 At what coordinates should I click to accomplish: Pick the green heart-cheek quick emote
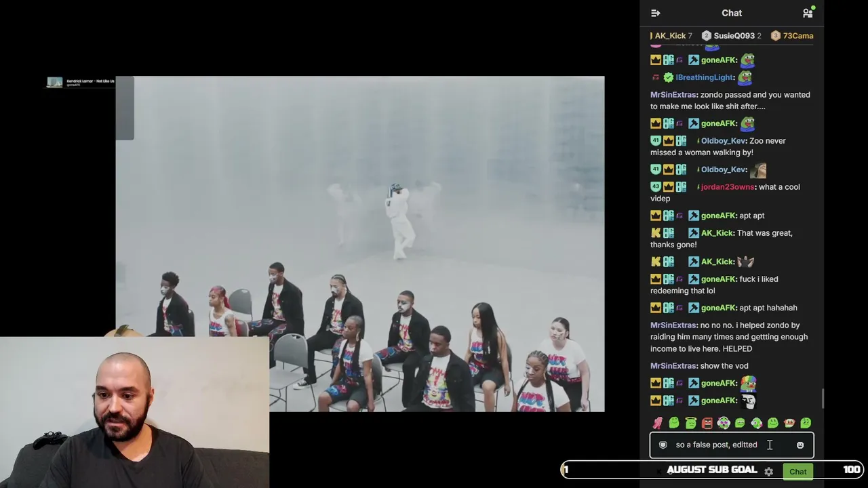pos(757,424)
